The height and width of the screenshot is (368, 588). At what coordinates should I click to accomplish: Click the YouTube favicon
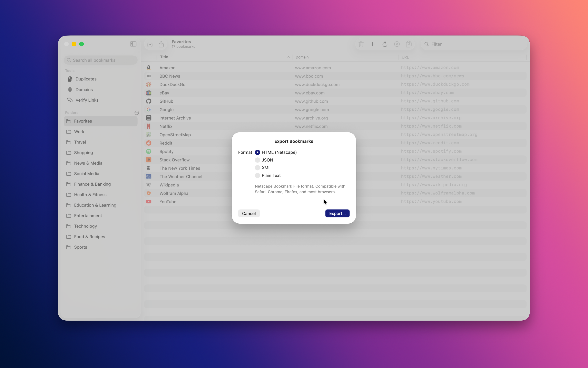pyautogui.click(x=149, y=202)
